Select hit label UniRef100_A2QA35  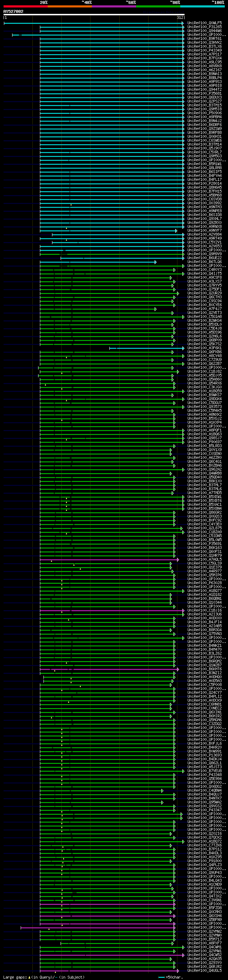point(205,959)
